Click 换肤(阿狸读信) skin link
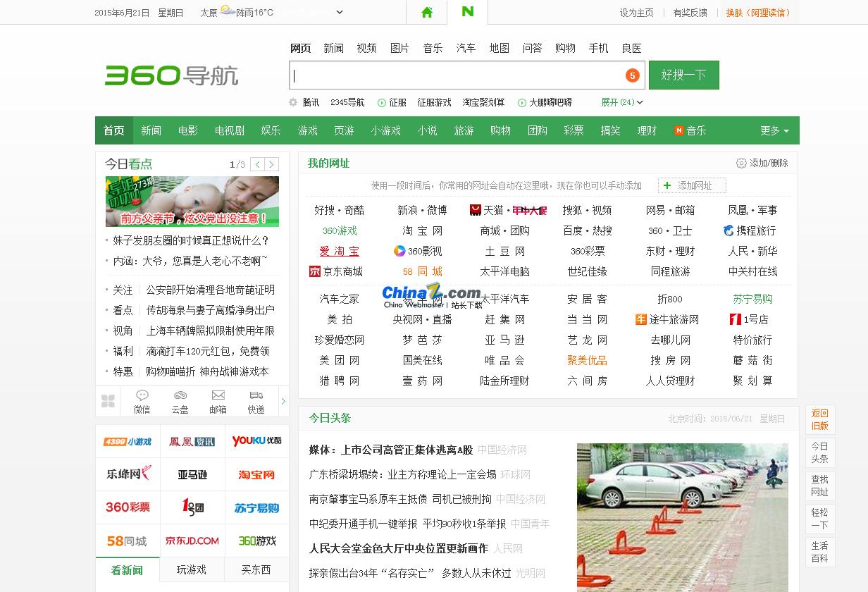The width and height of the screenshot is (868, 592). coord(758,13)
